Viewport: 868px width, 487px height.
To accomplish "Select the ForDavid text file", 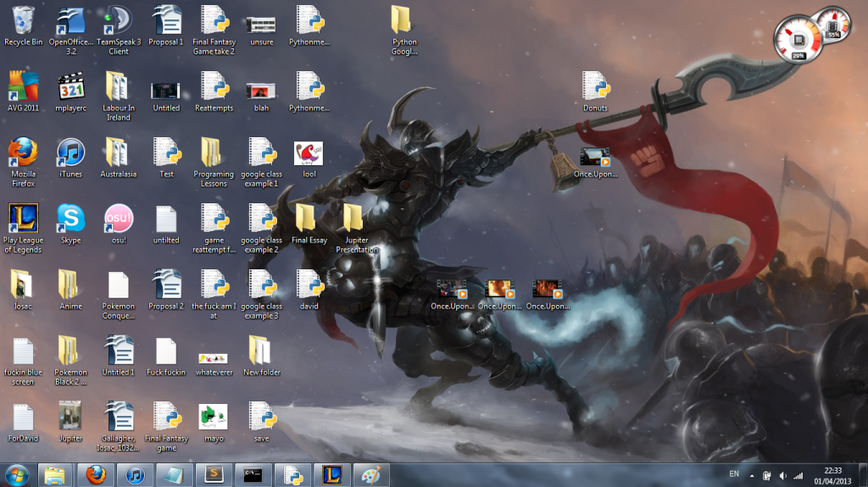I will pos(23,418).
